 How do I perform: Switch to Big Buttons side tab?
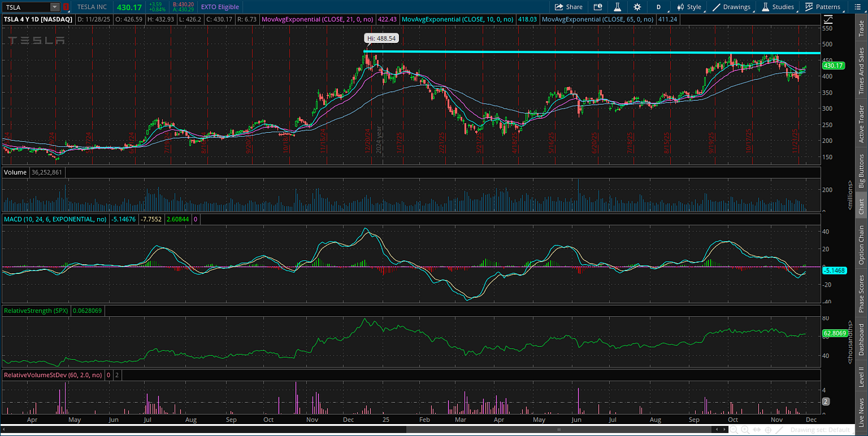[x=860, y=171]
